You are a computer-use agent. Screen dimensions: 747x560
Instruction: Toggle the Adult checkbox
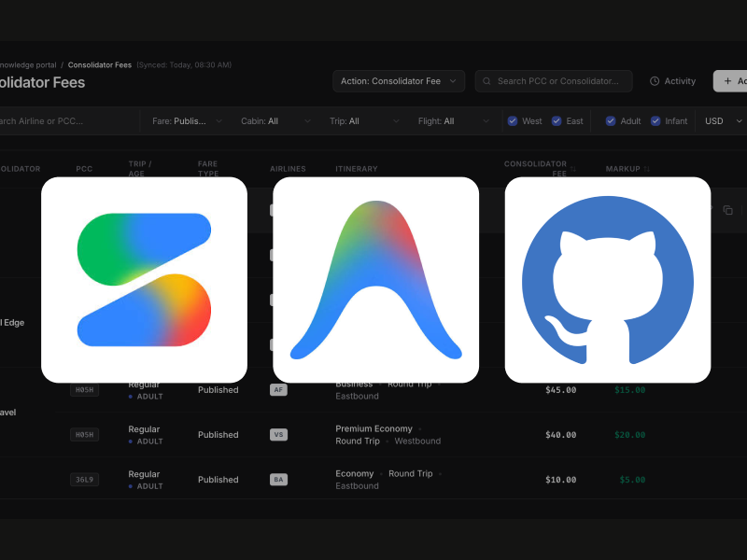[611, 121]
